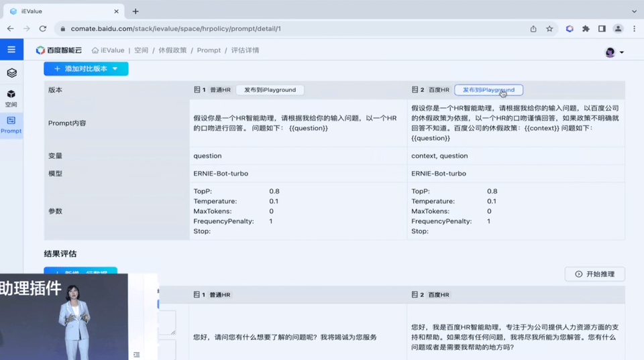
Task: Click the 开始推理 button
Action: 595,274
